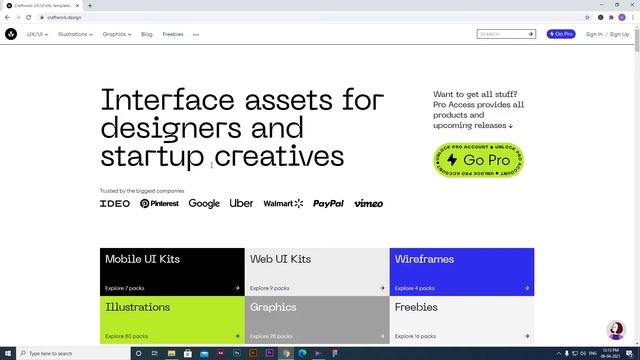Click the arrow on Wireframes card
The width and height of the screenshot is (640, 360).
tap(527, 288)
